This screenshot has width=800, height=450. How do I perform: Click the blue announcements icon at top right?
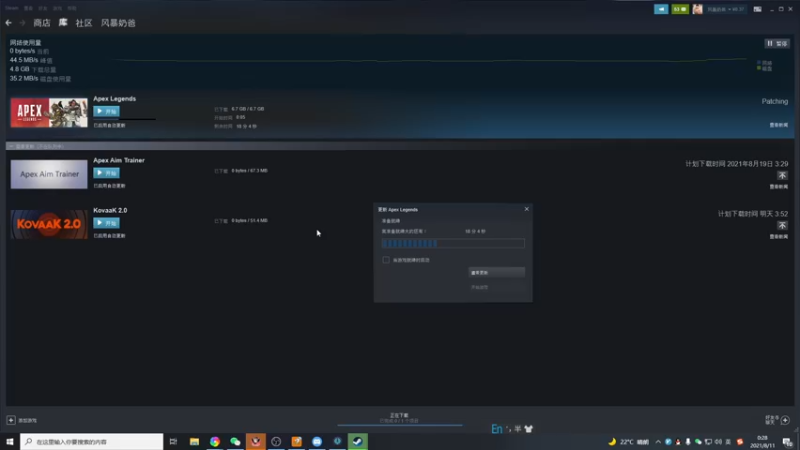coord(661,9)
